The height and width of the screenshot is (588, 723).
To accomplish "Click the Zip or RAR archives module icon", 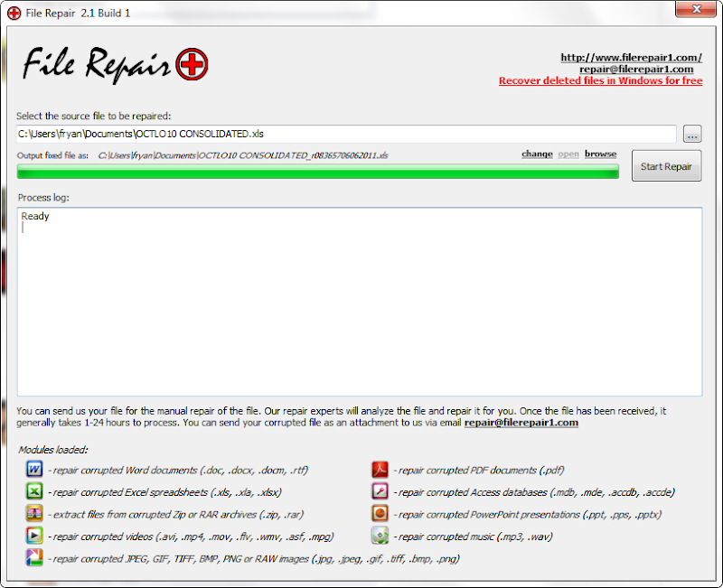I will [34, 513].
